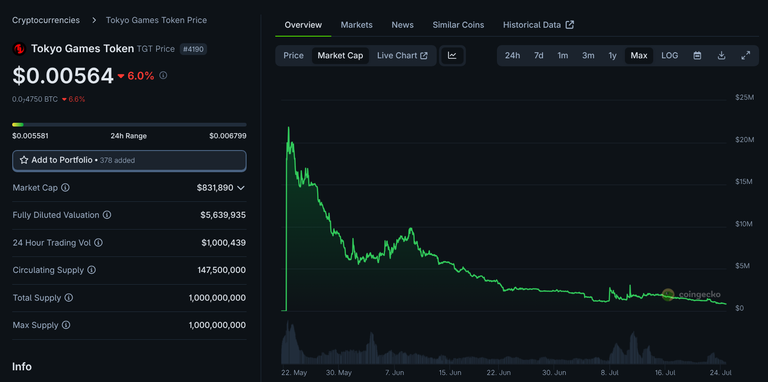This screenshot has width=768, height=382.
Task: Open the Historical Data tab
Action: 538,24
